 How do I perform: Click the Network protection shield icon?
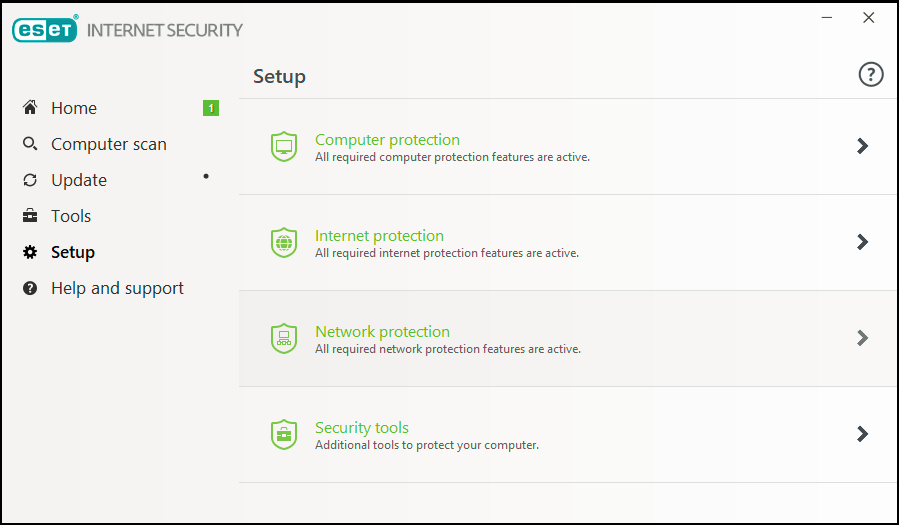[284, 338]
